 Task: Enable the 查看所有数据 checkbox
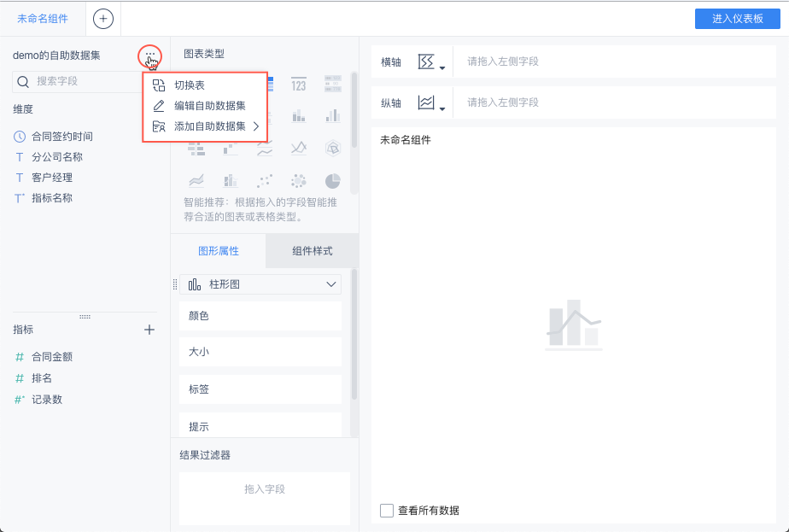tap(387, 511)
